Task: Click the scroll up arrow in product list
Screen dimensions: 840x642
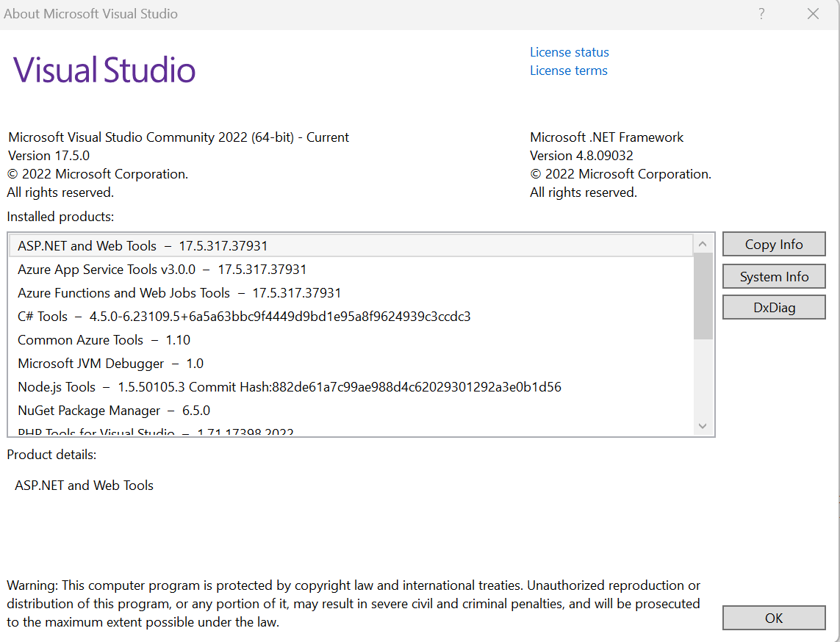Action: (x=703, y=245)
